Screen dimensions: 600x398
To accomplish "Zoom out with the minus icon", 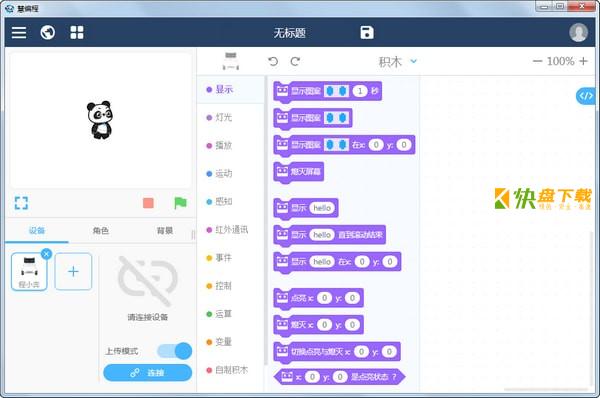I will click(x=537, y=61).
